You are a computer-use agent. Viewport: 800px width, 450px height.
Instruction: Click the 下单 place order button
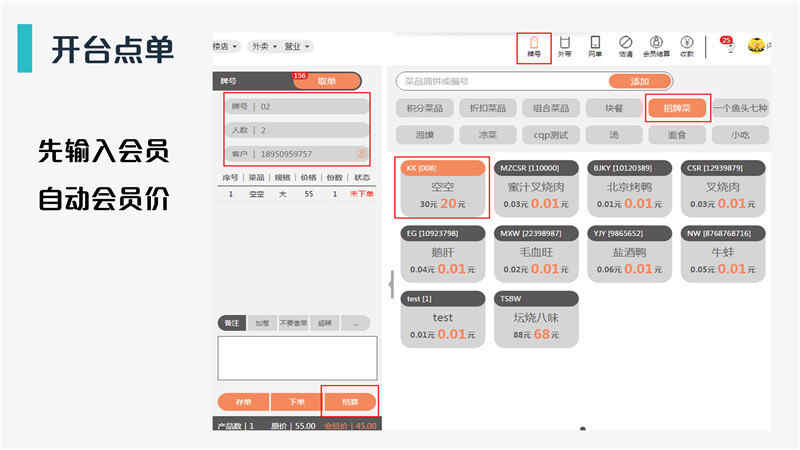(296, 402)
